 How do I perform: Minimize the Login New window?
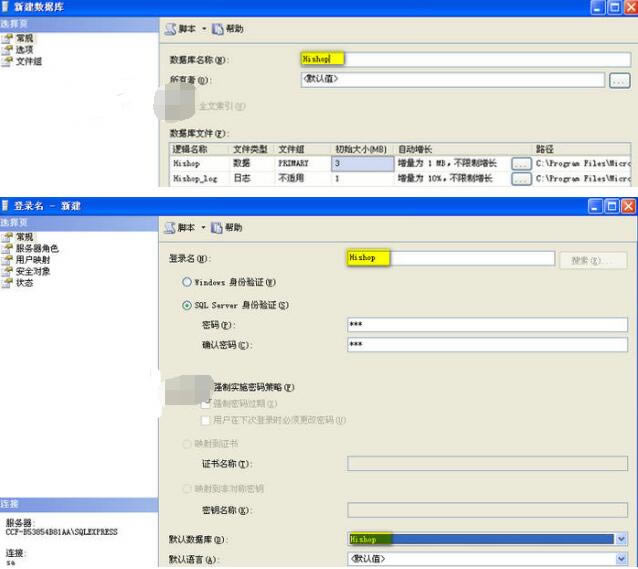[x=595, y=206]
